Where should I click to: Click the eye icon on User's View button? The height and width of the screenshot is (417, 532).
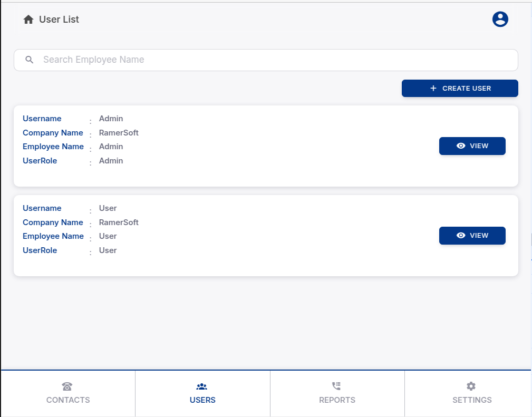(x=461, y=236)
